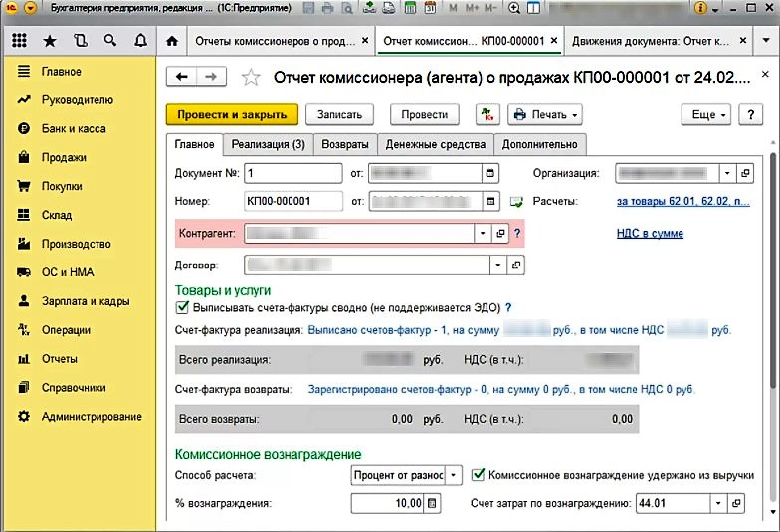
Task: Click the Номер input field
Action: (292, 202)
